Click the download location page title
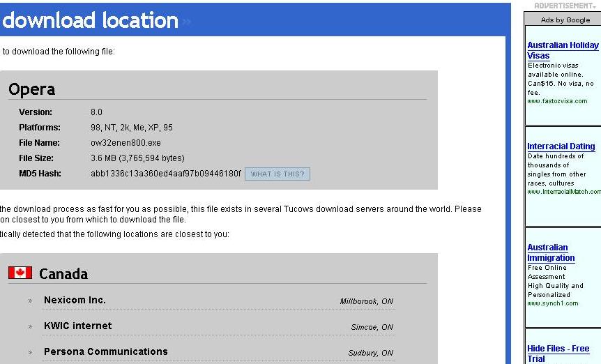Image resolution: width=601 pixels, height=364 pixels. pos(90,20)
